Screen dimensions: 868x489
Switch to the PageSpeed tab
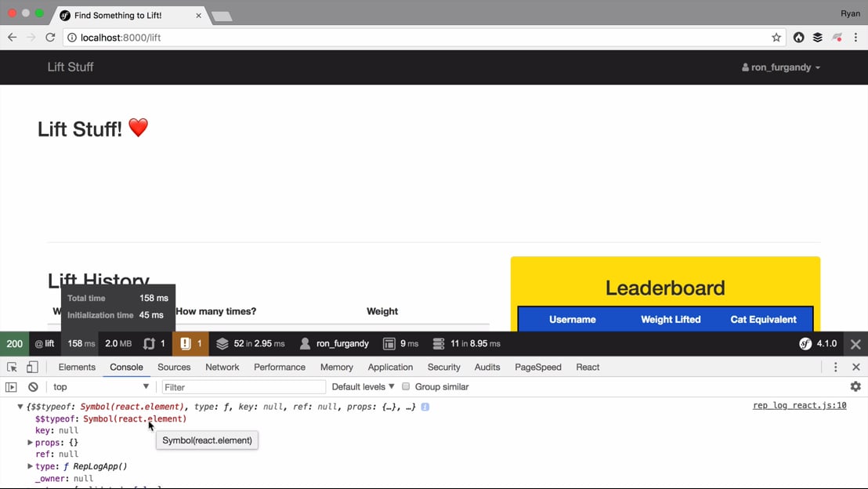coord(538,367)
